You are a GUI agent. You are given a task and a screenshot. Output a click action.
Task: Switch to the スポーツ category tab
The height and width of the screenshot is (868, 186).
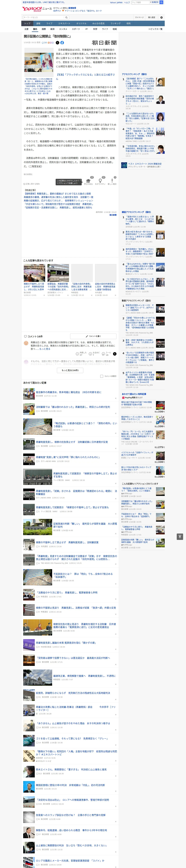[76, 29]
